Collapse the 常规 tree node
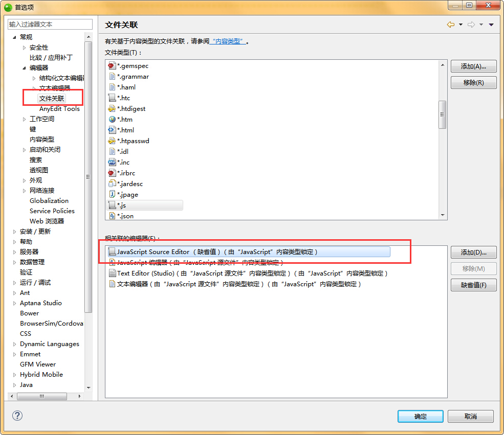Image resolution: width=504 pixels, height=435 pixels. [14, 37]
